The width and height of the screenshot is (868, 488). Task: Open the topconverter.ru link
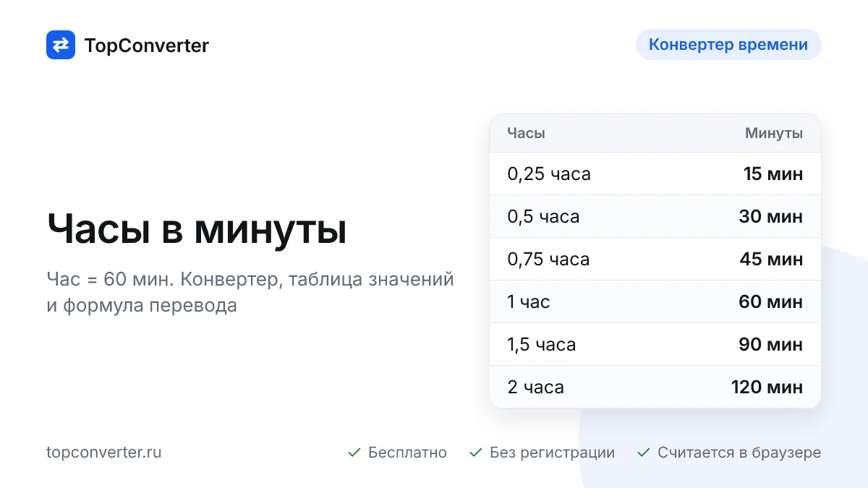click(x=104, y=453)
